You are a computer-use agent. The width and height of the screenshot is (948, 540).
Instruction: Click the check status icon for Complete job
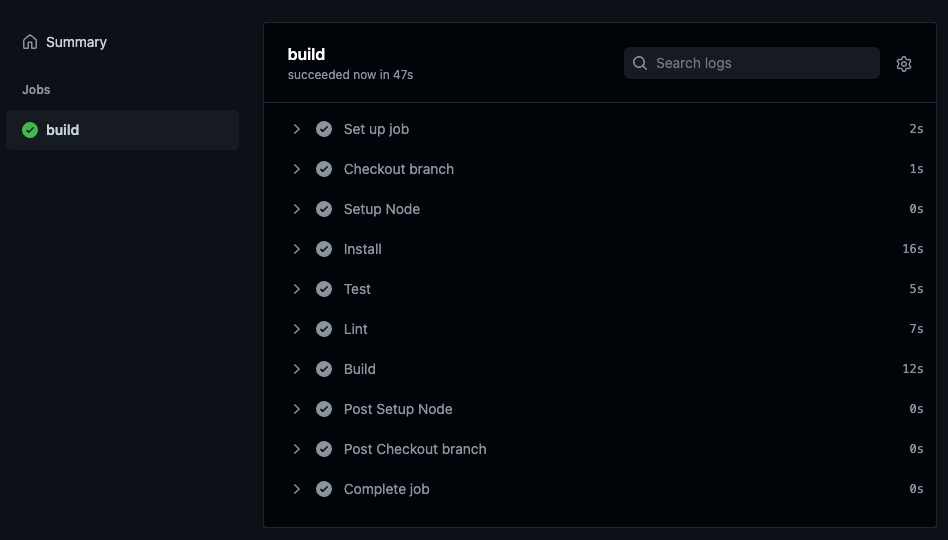(x=324, y=489)
